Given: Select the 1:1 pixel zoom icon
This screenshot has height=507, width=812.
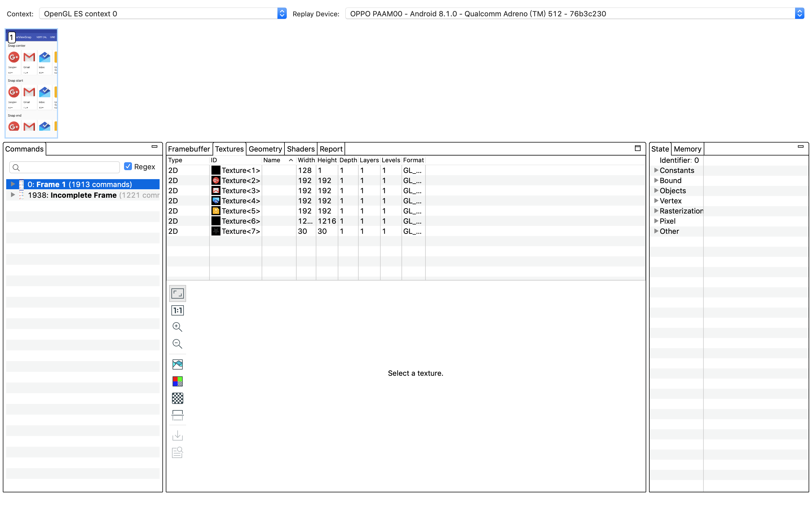Looking at the screenshot, I should pos(177,310).
